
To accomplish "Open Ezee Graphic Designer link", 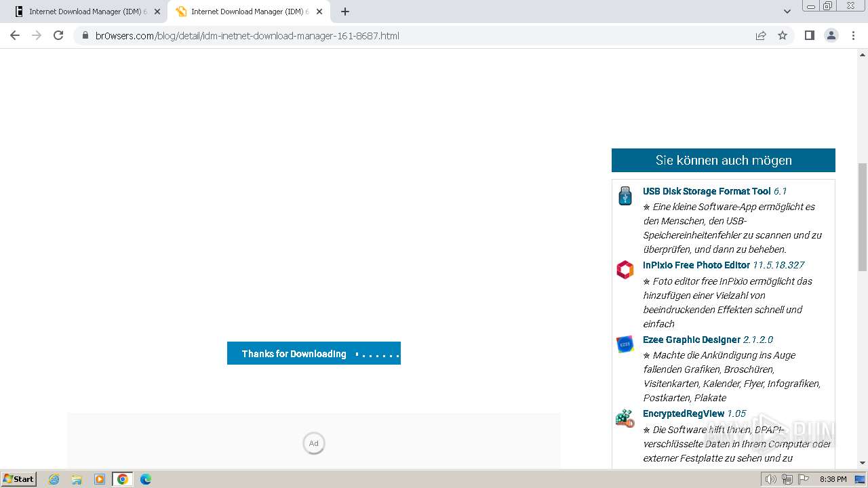I will click(x=692, y=340).
